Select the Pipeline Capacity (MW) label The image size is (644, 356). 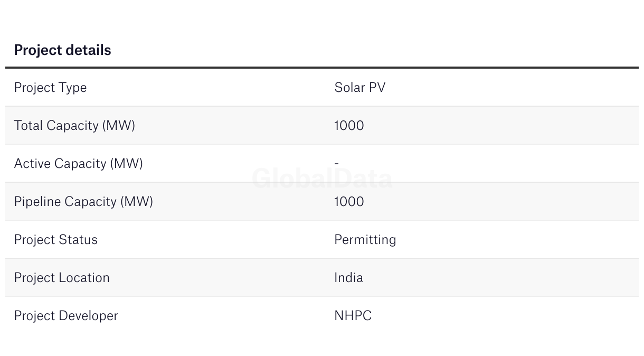(x=83, y=201)
